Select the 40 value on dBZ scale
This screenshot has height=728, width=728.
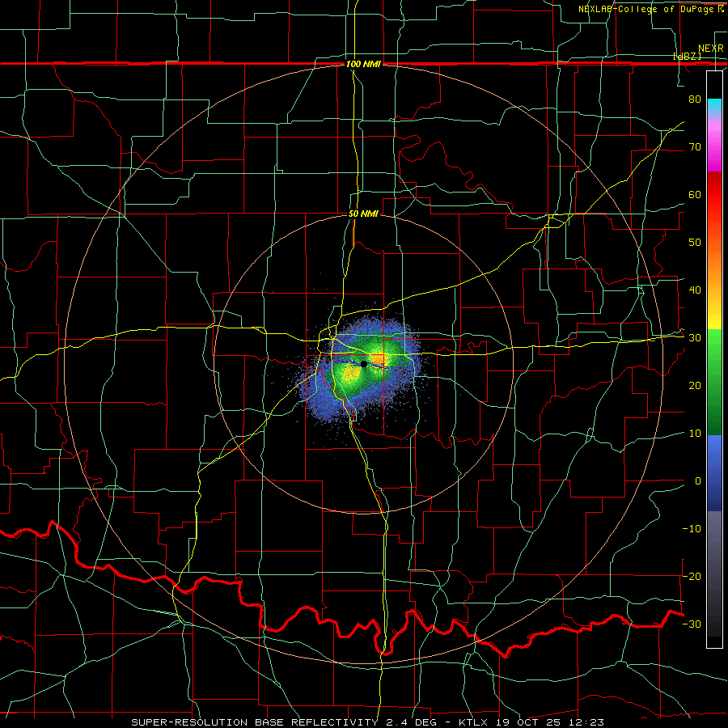[x=695, y=290]
